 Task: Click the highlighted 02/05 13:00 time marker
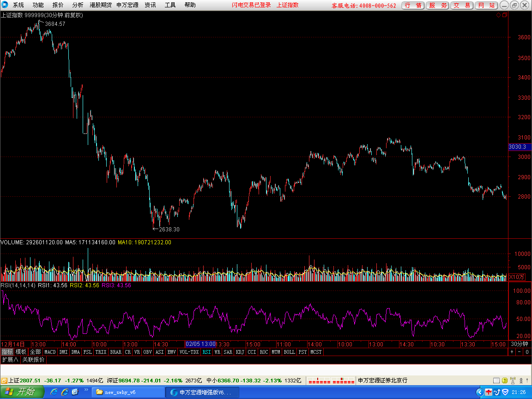pyautogui.click(x=200, y=344)
